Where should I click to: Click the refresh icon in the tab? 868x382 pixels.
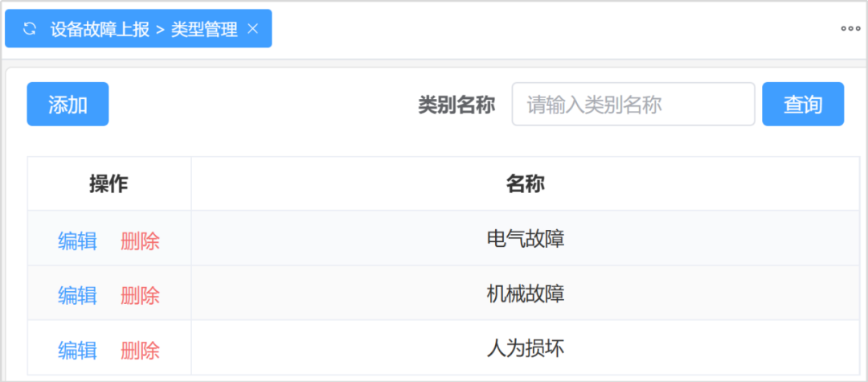point(30,29)
